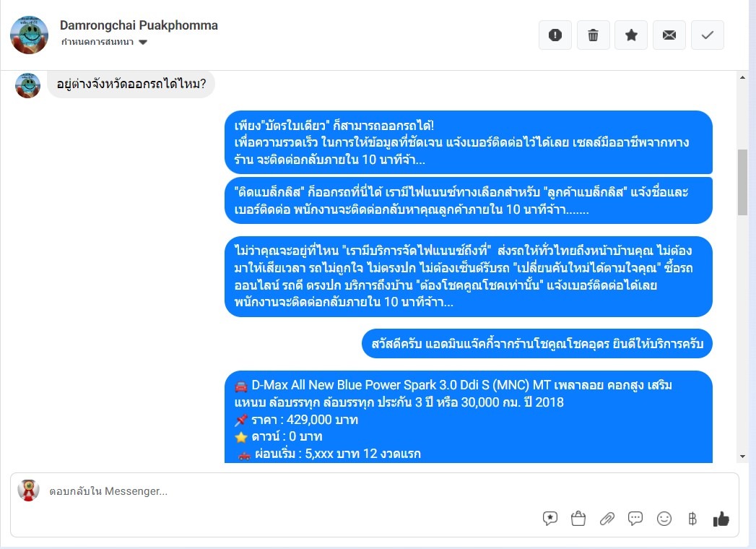The image size is (756, 549).
Task: Attach a file with paperclip icon
Action: click(x=607, y=519)
